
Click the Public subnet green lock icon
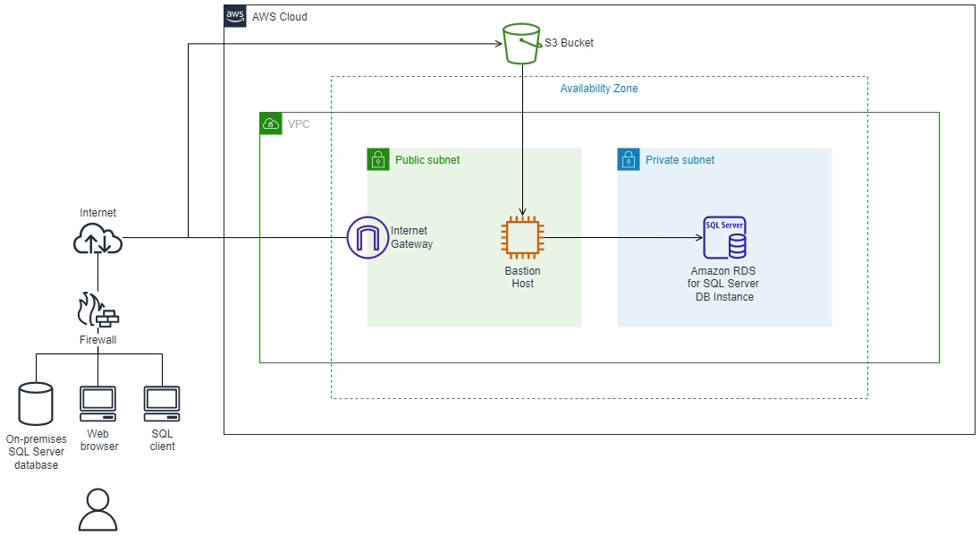pyautogui.click(x=379, y=159)
